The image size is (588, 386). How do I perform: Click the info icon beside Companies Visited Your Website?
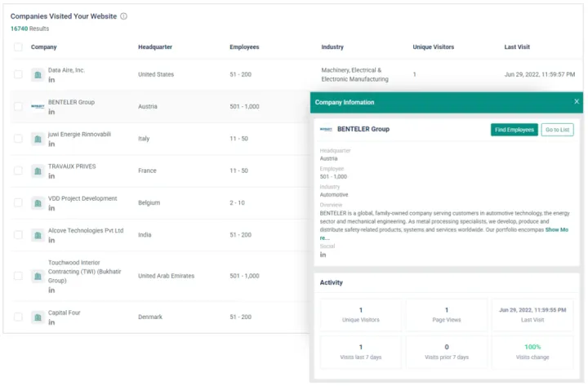click(x=124, y=16)
